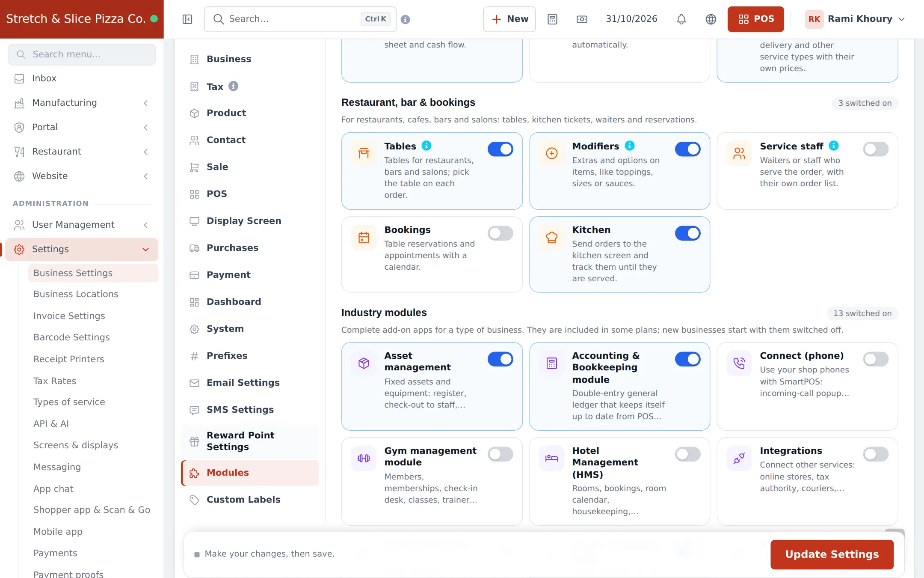This screenshot has width=924, height=578.
Task: Expand the Manufacturing menu
Action: point(81,103)
